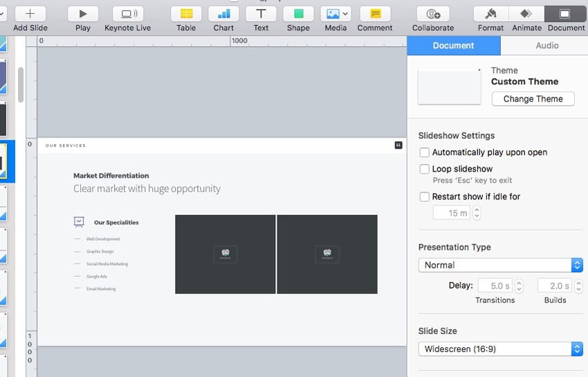588x377 pixels.
Task: Enable Automatically play upon open
Action: [425, 152]
